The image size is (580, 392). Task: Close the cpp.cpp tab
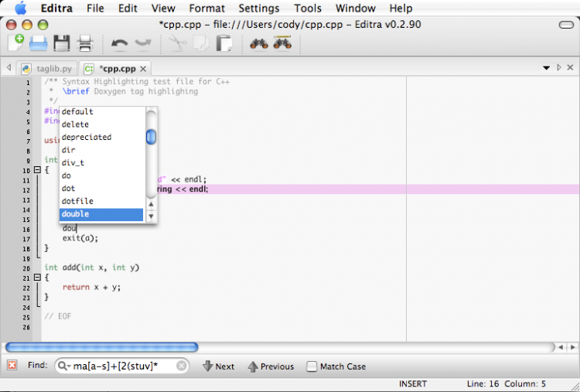(143, 69)
